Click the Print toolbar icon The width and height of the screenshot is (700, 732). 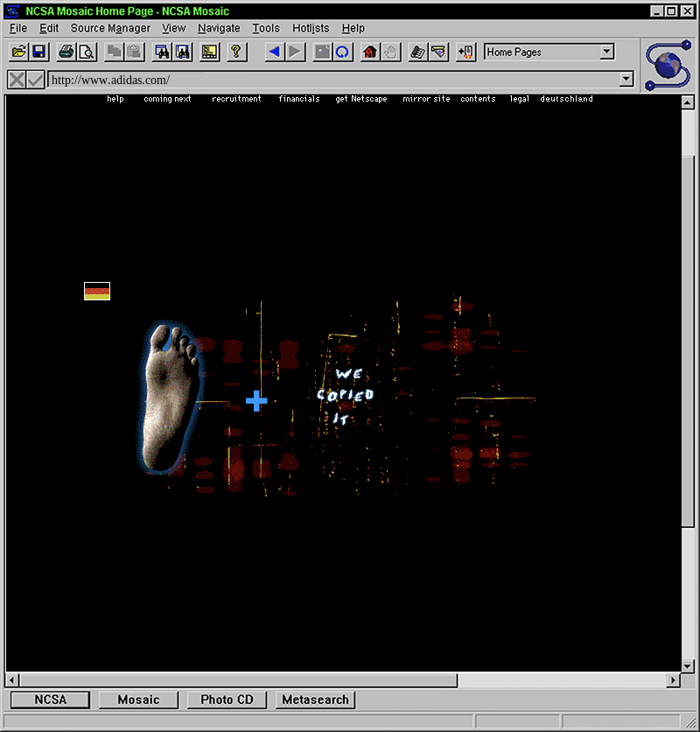pos(66,53)
